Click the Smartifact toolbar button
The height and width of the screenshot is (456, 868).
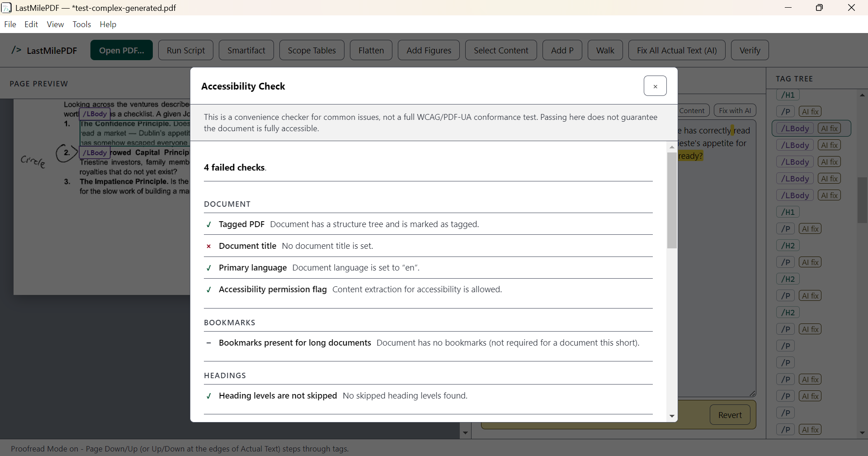click(x=246, y=50)
